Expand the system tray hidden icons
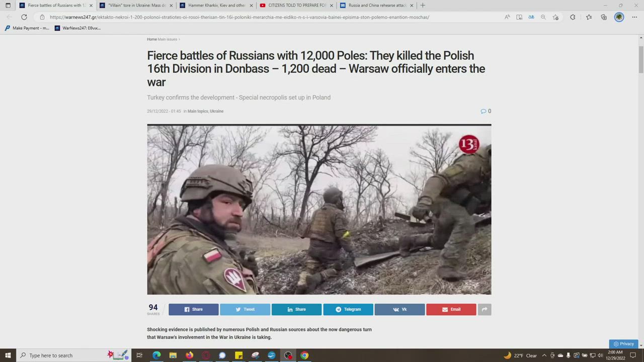 click(544, 355)
